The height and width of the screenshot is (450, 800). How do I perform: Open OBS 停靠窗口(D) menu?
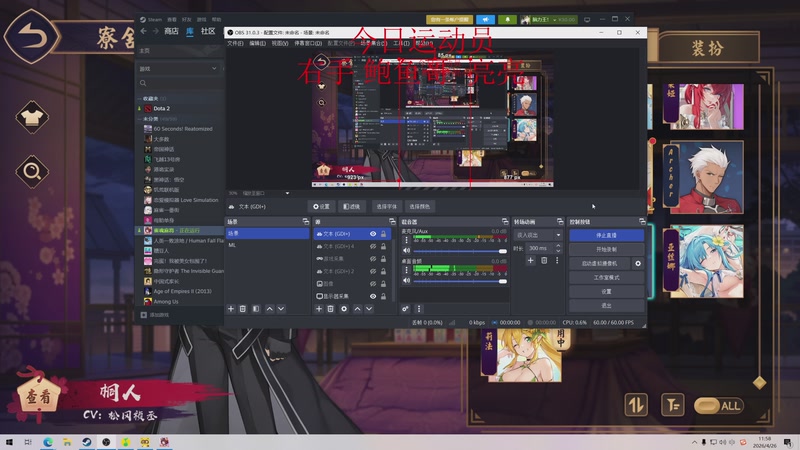pyautogui.click(x=308, y=43)
